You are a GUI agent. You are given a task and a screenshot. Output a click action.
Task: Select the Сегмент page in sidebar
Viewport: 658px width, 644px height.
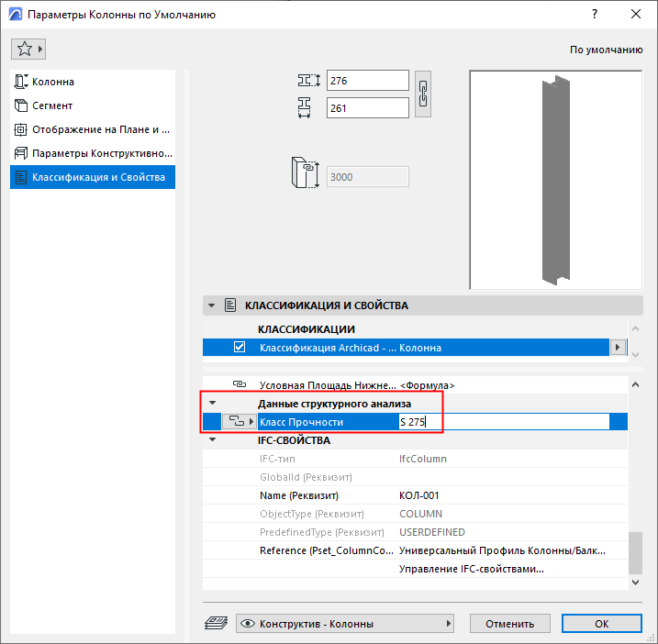coord(93,105)
